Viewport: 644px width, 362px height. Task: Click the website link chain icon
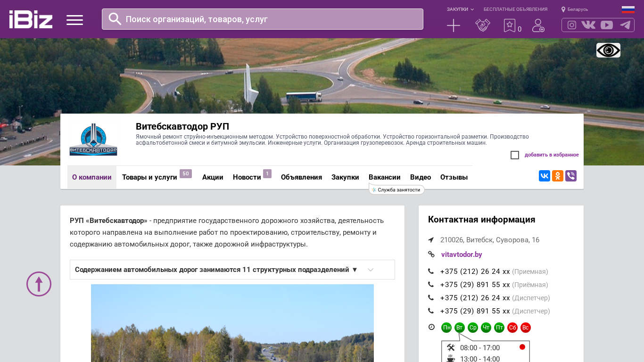431,255
